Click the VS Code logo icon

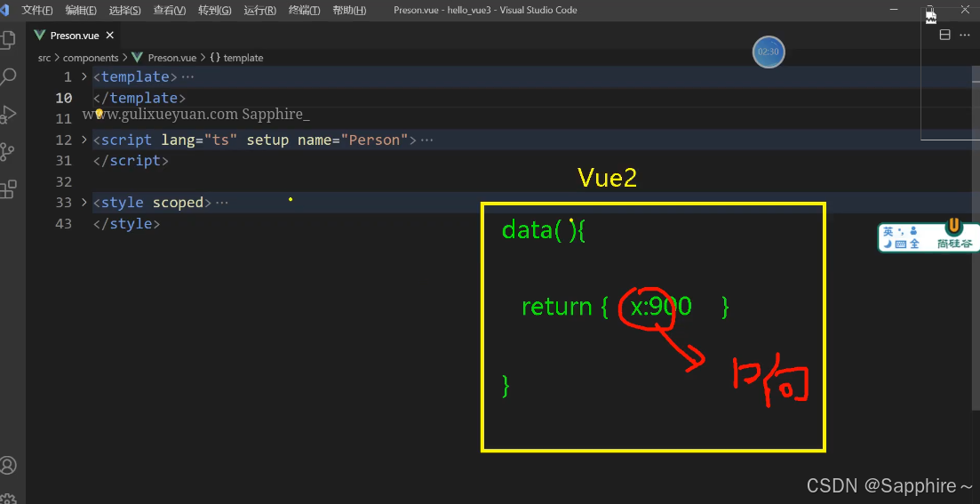tap(4, 10)
